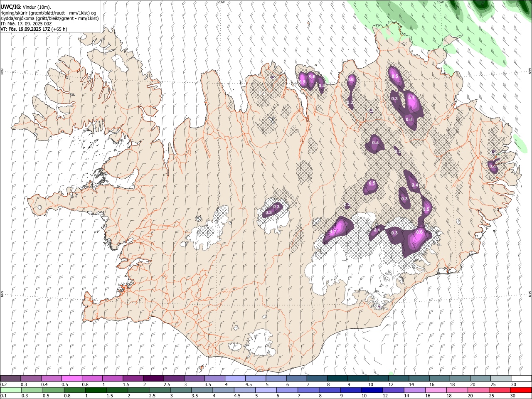
Task: Click the dark mauve swatch between 0.2 and 0.3
Action: click(x=10, y=378)
